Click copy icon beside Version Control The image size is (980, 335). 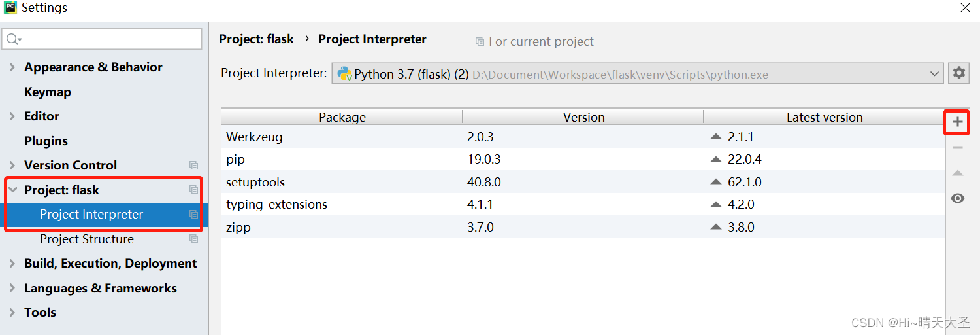tap(193, 166)
